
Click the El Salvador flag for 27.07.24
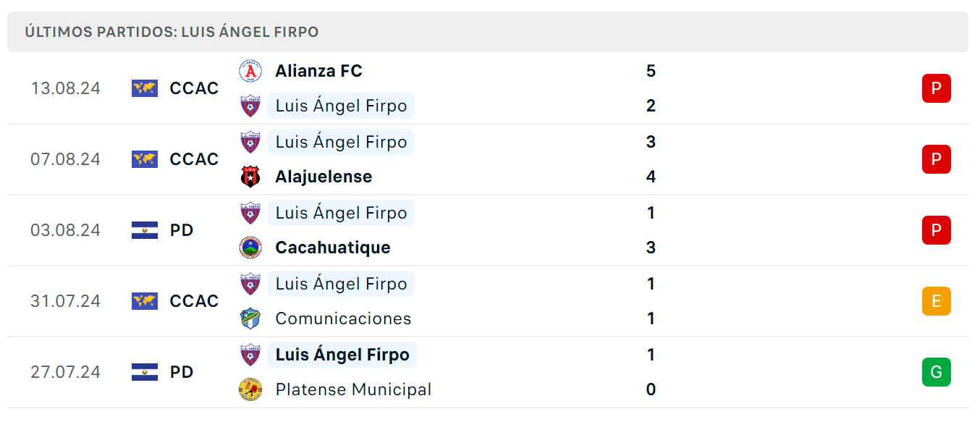click(x=145, y=372)
